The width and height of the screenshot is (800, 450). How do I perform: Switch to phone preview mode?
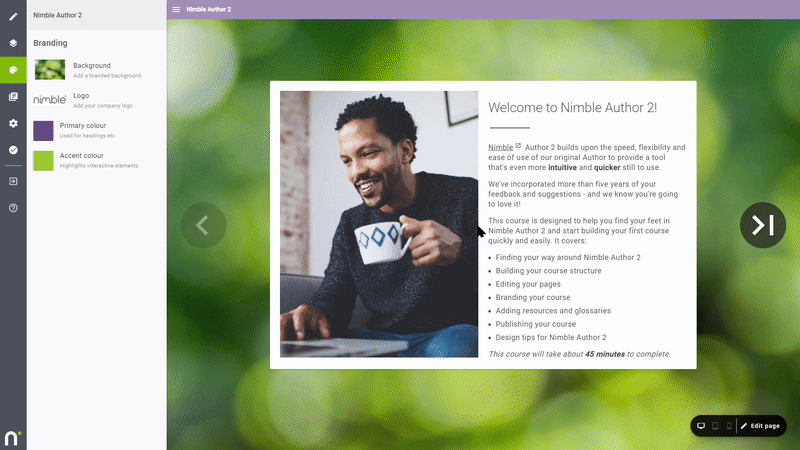[729, 426]
